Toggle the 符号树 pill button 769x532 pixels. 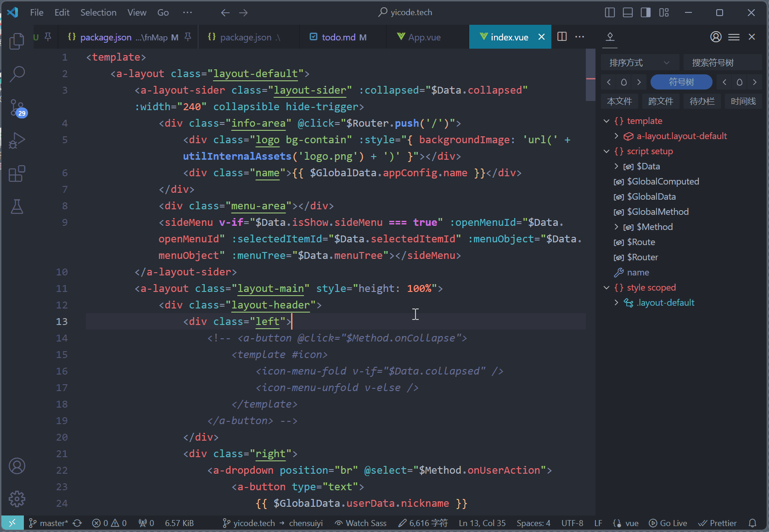[x=681, y=82]
